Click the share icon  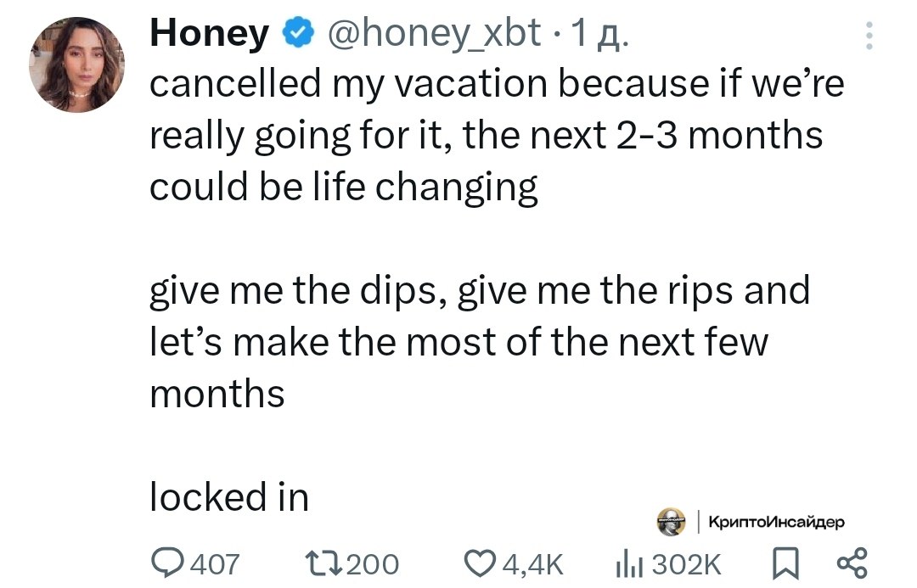852,563
